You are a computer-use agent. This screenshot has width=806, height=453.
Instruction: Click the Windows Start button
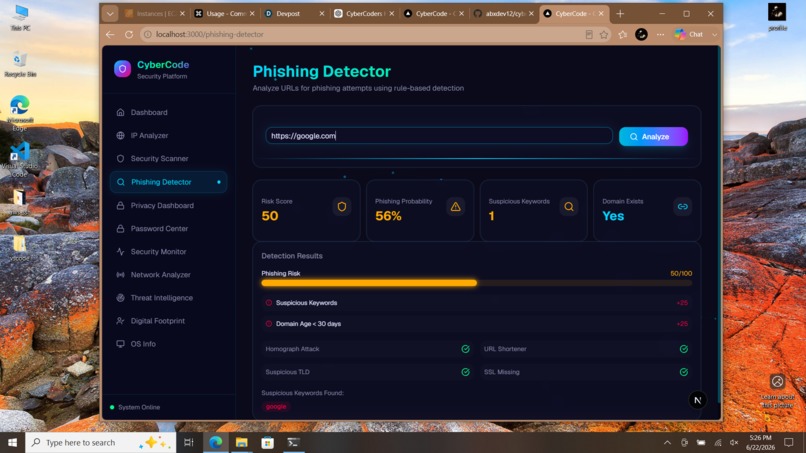pyautogui.click(x=12, y=442)
